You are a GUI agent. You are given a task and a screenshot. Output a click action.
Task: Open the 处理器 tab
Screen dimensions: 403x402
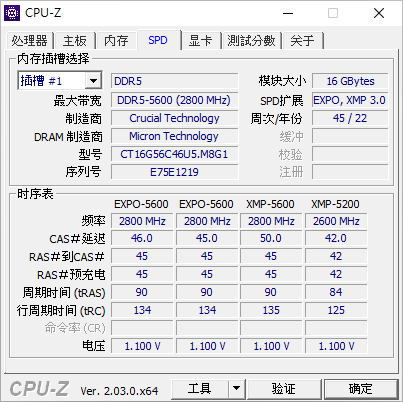29,41
